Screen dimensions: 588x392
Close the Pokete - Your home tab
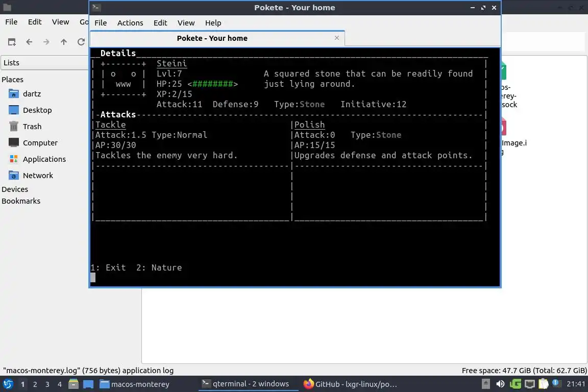[337, 38]
